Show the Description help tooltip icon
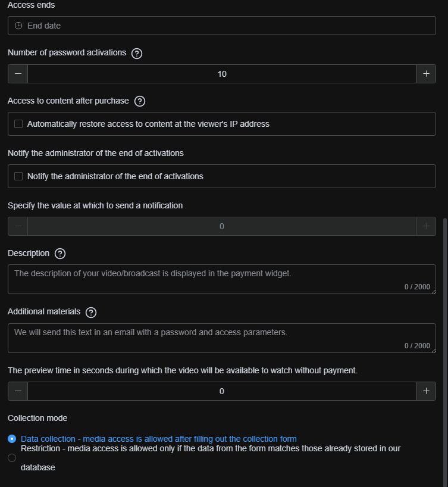This screenshot has height=487, width=448. (60, 254)
